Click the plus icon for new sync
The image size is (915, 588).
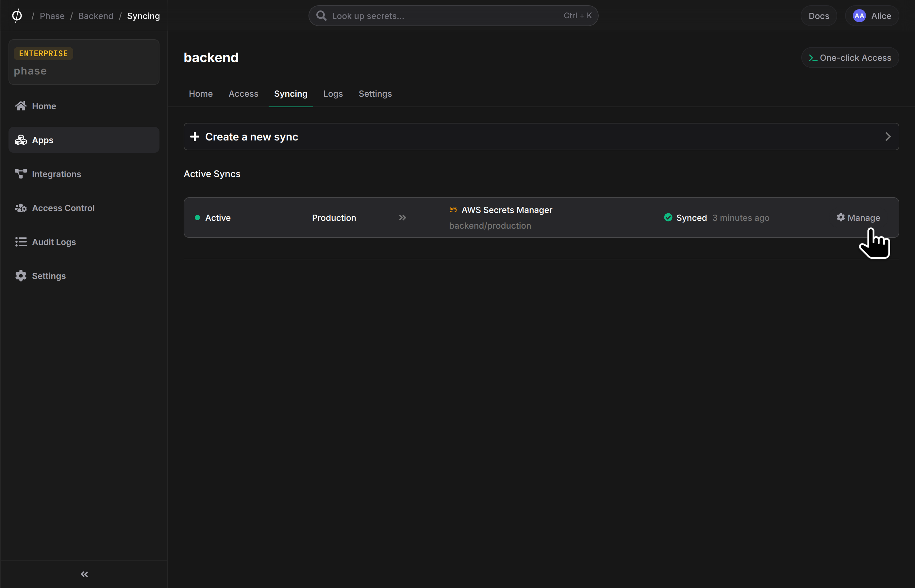(x=195, y=136)
